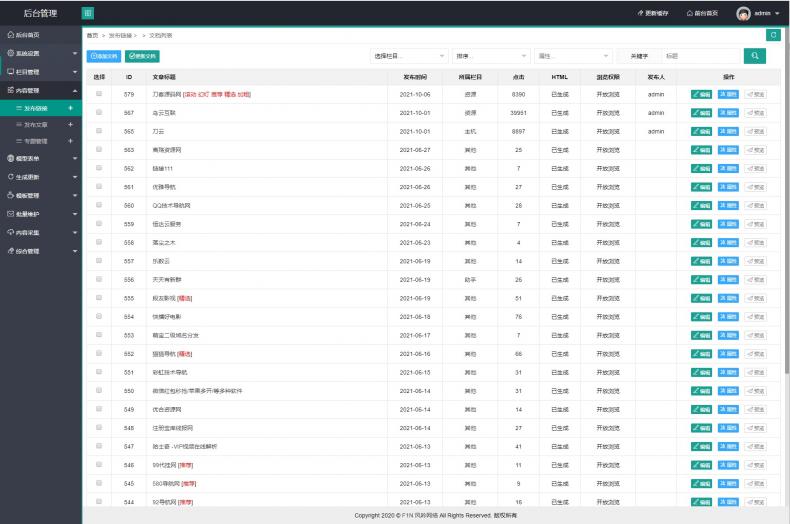Click 前台首页 link in the top bar
Screen dimensions: 790x524
(702, 13)
